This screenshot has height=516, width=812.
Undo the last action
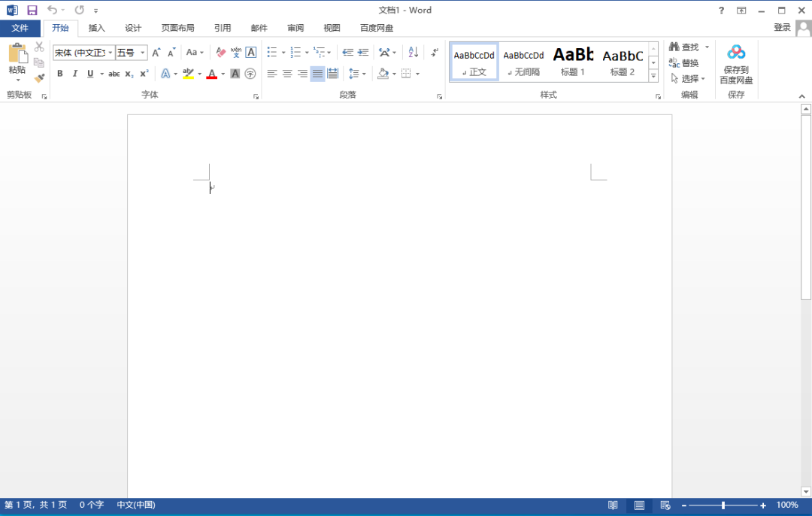pos(52,10)
